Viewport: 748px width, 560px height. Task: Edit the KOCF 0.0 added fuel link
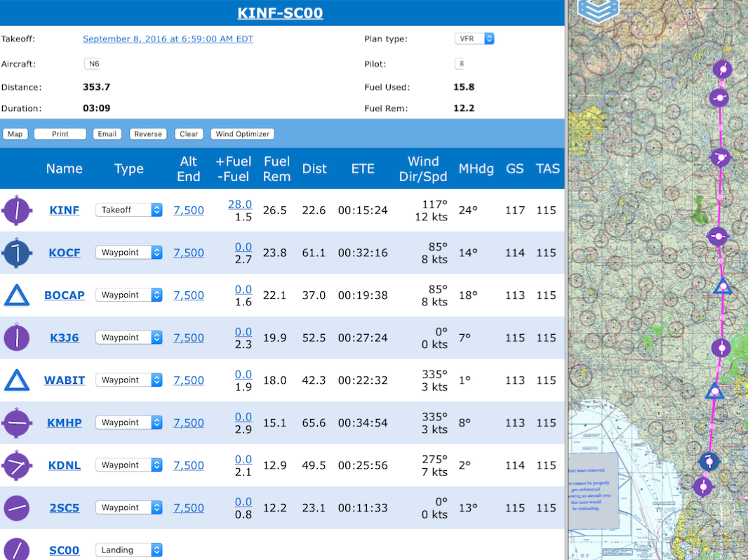pyautogui.click(x=243, y=246)
